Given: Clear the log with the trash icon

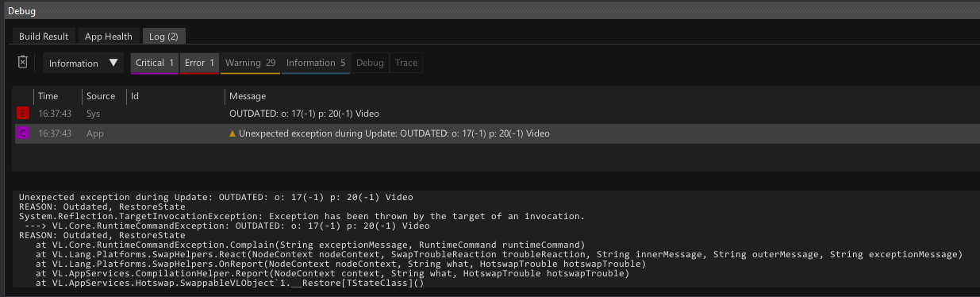Looking at the screenshot, I should tap(23, 62).
